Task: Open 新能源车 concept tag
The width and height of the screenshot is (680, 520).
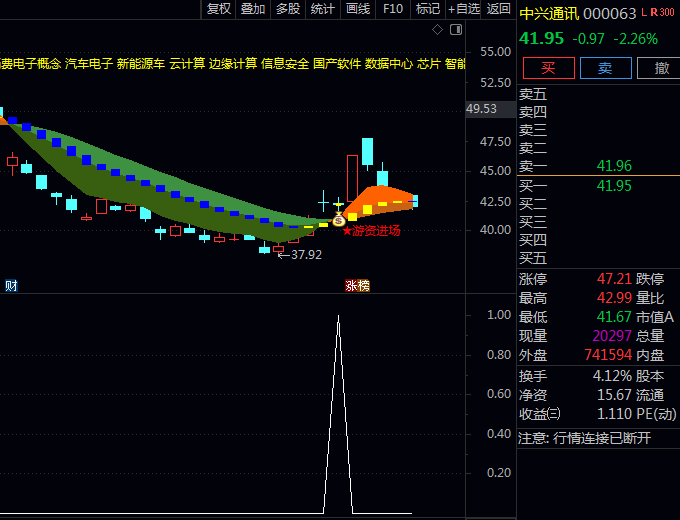Action: click(141, 64)
